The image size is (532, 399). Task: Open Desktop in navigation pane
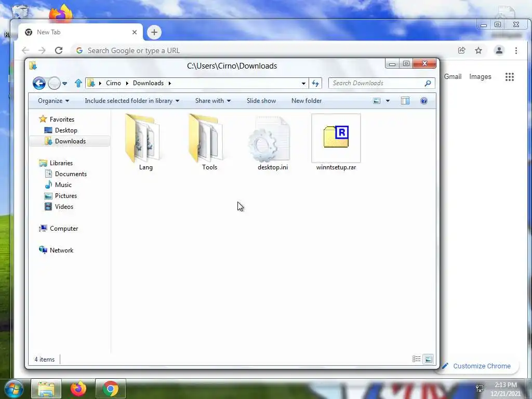click(x=66, y=130)
